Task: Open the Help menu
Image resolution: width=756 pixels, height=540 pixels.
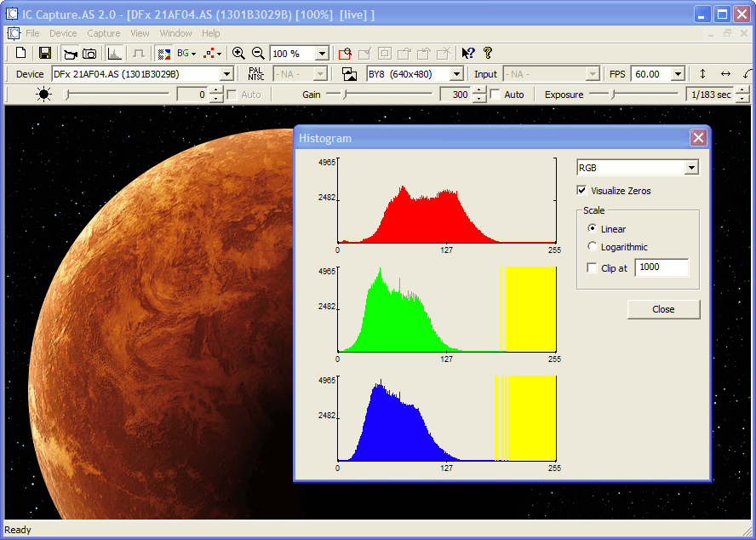Action: coord(210,33)
